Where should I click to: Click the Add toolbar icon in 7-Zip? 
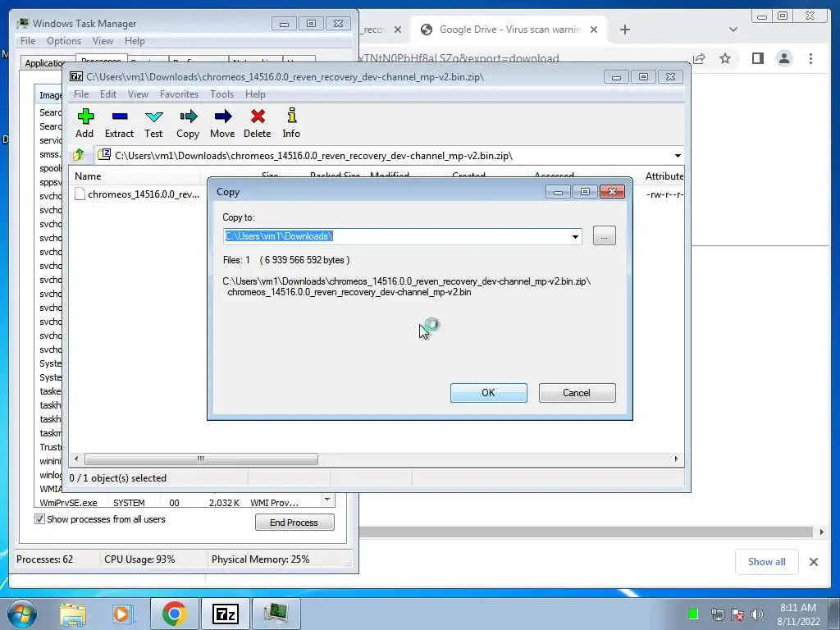[84, 123]
